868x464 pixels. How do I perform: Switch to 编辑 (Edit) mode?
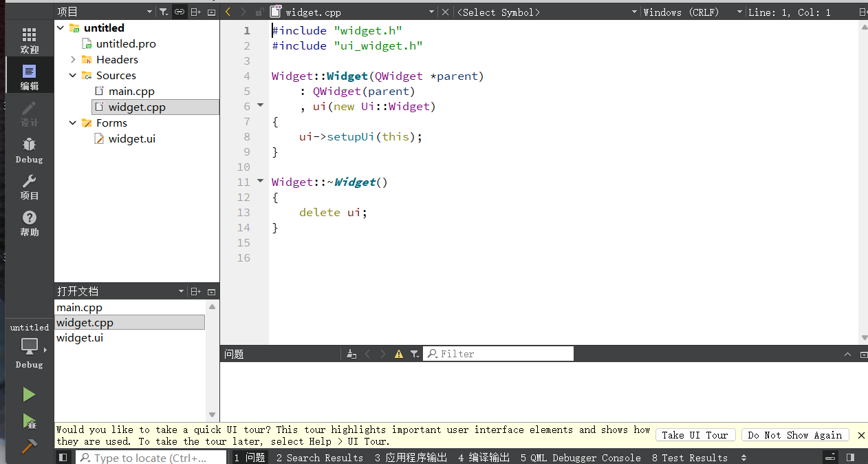(x=30, y=77)
